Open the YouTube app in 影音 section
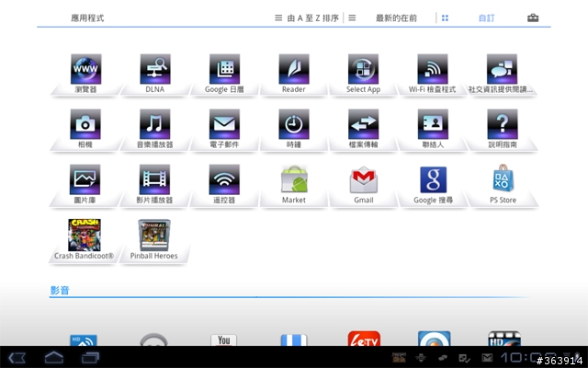This screenshot has width=588, height=368. (x=224, y=339)
